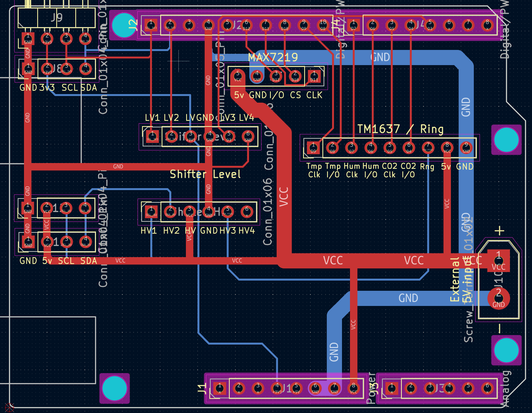The height and width of the screenshot is (413, 532).
Task: Select TM1637 connector pad 9 GND
Action: (x=466, y=148)
